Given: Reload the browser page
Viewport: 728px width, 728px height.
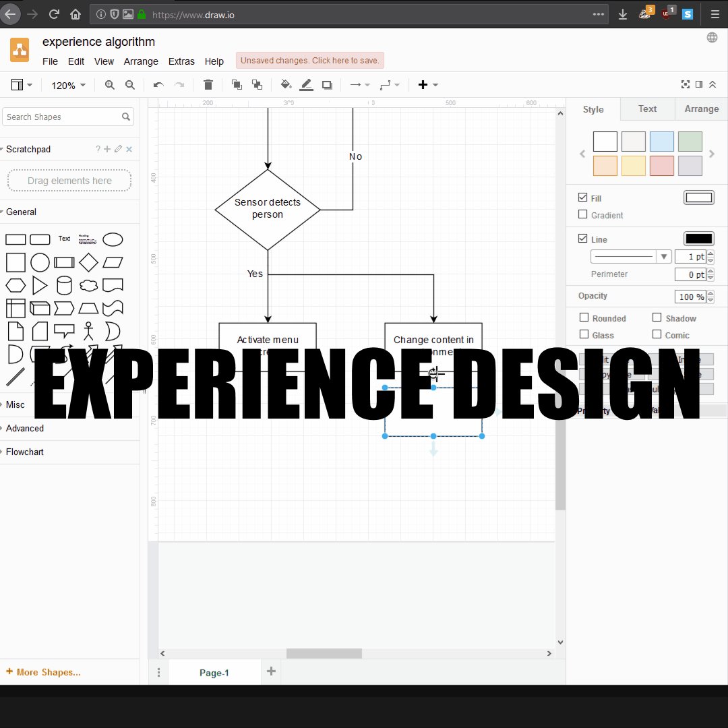Looking at the screenshot, I should [55, 14].
